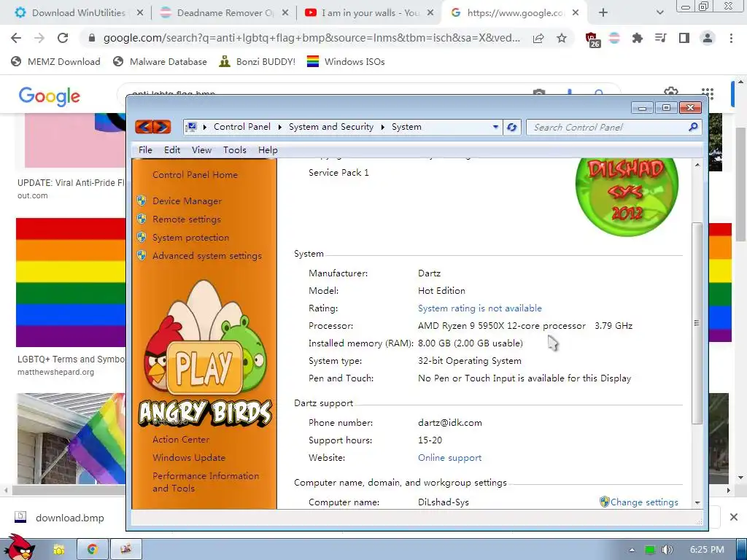Click System window scroll up arrow
Viewport: 747px width, 560px height.
697,165
